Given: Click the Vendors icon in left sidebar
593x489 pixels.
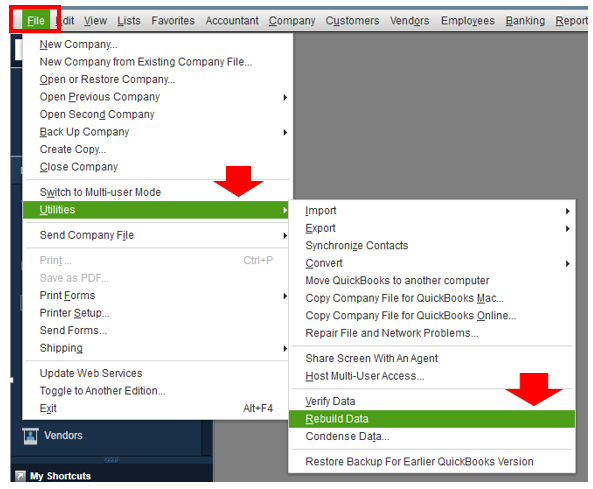Looking at the screenshot, I should [x=30, y=436].
